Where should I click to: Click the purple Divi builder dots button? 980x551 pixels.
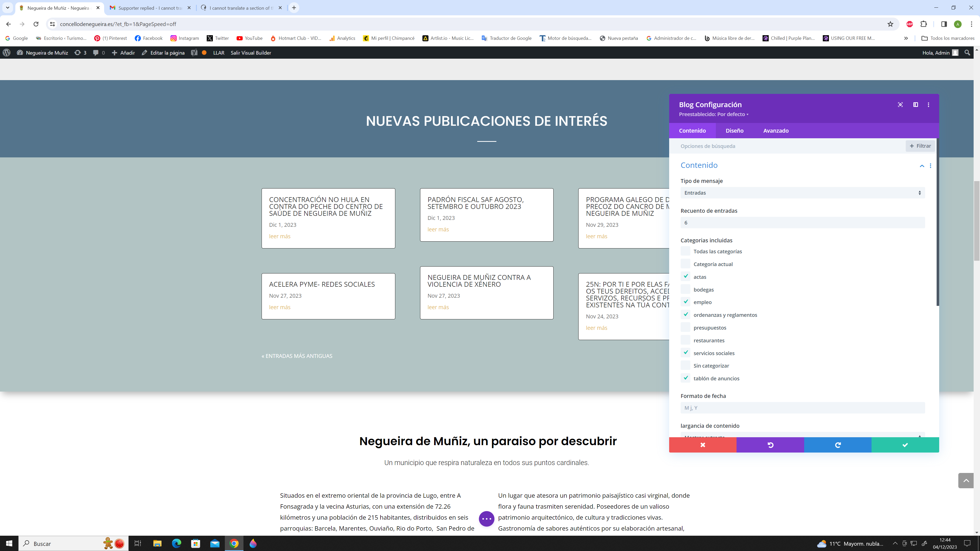[x=486, y=519]
